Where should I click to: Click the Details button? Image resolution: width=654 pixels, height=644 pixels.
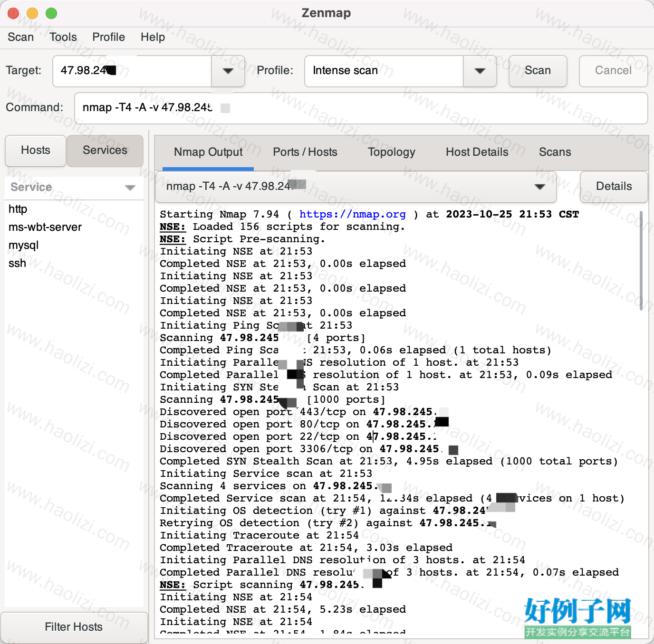coord(614,187)
